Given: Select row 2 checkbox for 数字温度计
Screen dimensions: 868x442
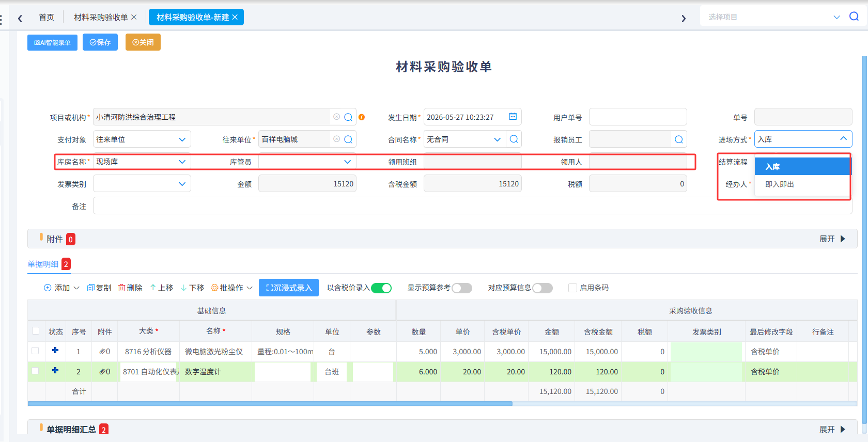Looking at the screenshot, I should coord(35,371).
